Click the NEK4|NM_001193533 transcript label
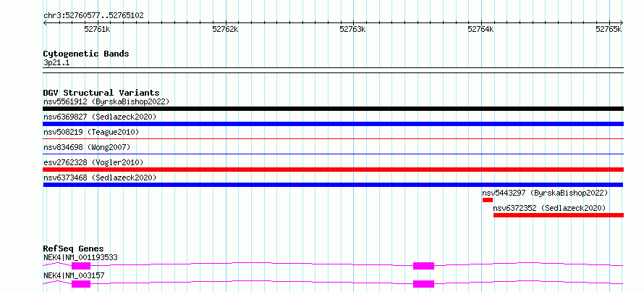This screenshot has height=292, width=644. 80,258
